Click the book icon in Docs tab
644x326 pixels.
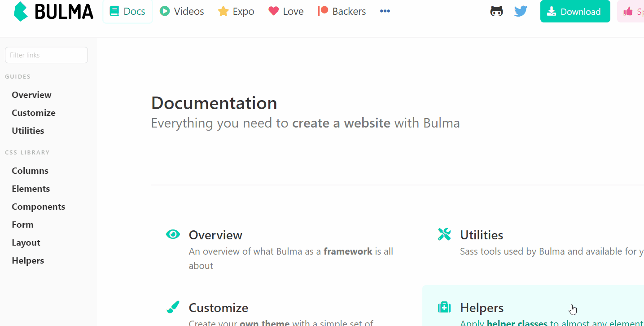pos(114,11)
